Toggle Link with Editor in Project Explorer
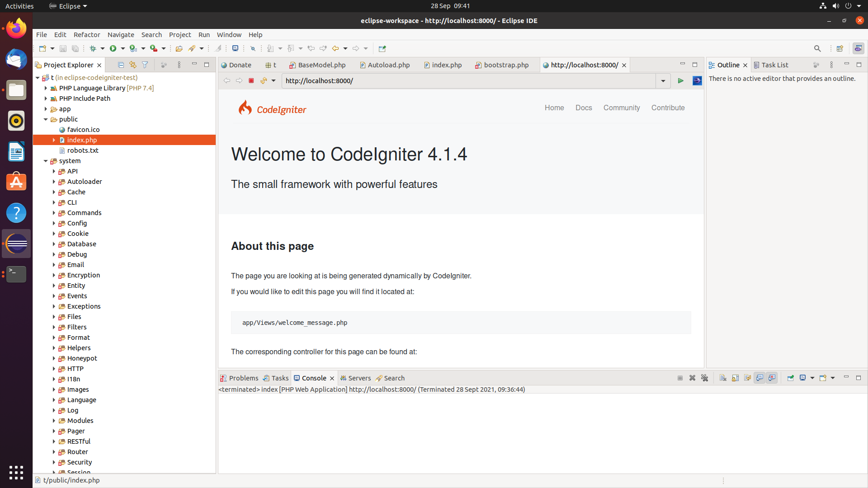The height and width of the screenshot is (488, 868). coord(133,65)
